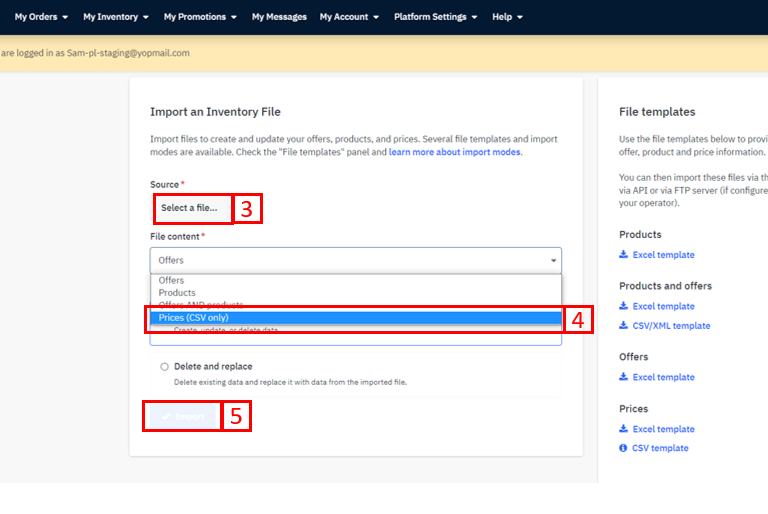Image resolution: width=768 pixels, height=514 pixels.
Task: Open the My Promotions dropdown
Action: click(x=200, y=17)
